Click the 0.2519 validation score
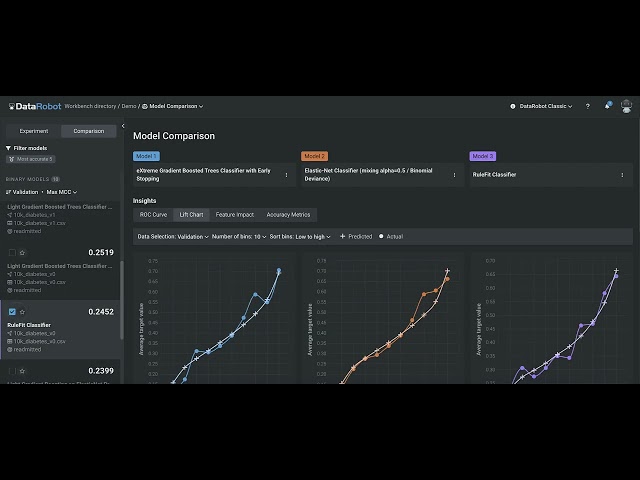The width and height of the screenshot is (640, 480). [x=101, y=253]
